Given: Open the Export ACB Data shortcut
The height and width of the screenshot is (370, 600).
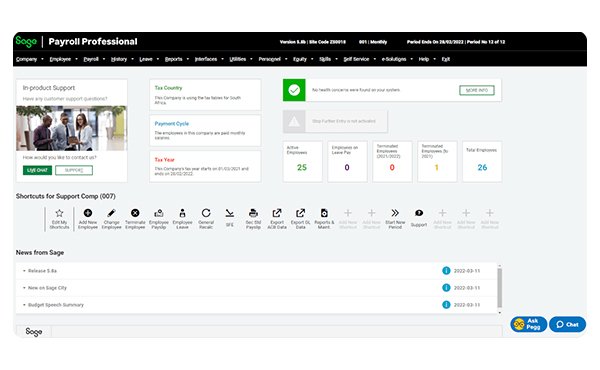Looking at the screenshot, I should pyautogui.click(x=277, y=213).
